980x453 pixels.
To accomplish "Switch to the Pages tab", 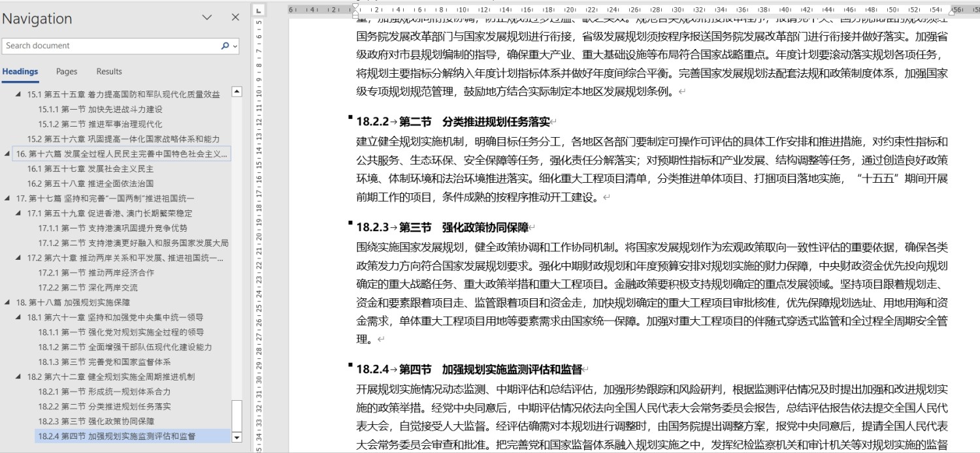I will 67,72.
